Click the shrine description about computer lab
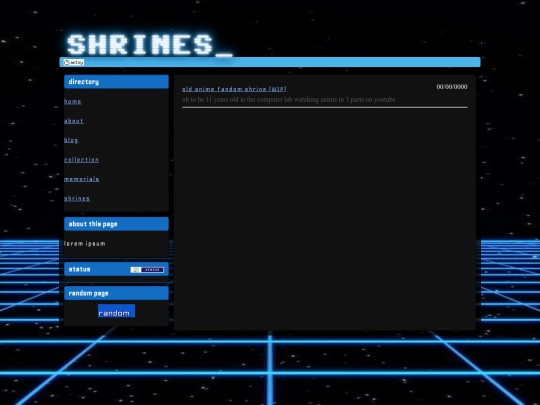Image resolution: width=540 pixels, height=405 pixels. [289, 100]
